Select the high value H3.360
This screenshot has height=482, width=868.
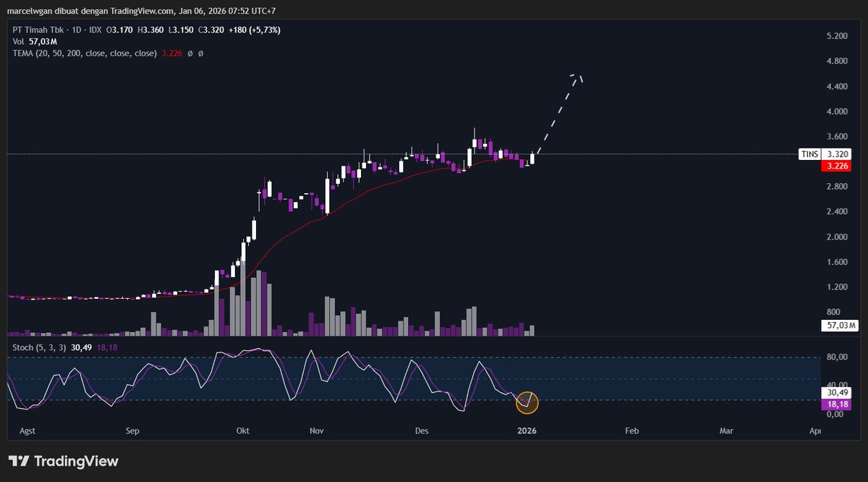point(150,30)
